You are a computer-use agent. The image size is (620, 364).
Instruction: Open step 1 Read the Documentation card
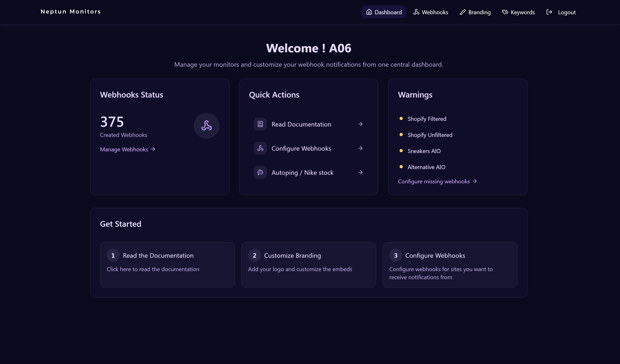167,265
